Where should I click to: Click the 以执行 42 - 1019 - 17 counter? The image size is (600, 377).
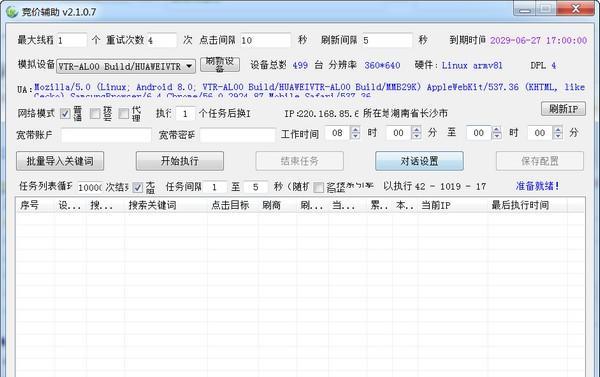(435, 186)
